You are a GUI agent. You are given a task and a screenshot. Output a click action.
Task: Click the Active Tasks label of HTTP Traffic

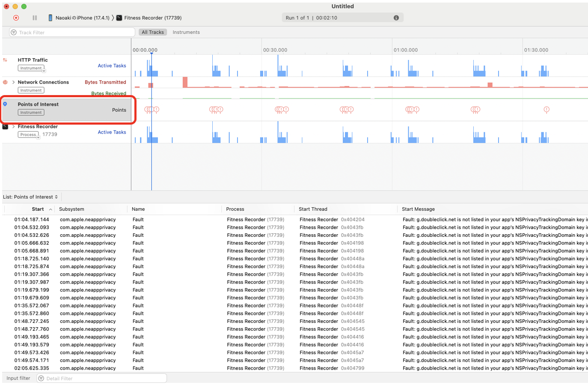(x=112, y=66)
